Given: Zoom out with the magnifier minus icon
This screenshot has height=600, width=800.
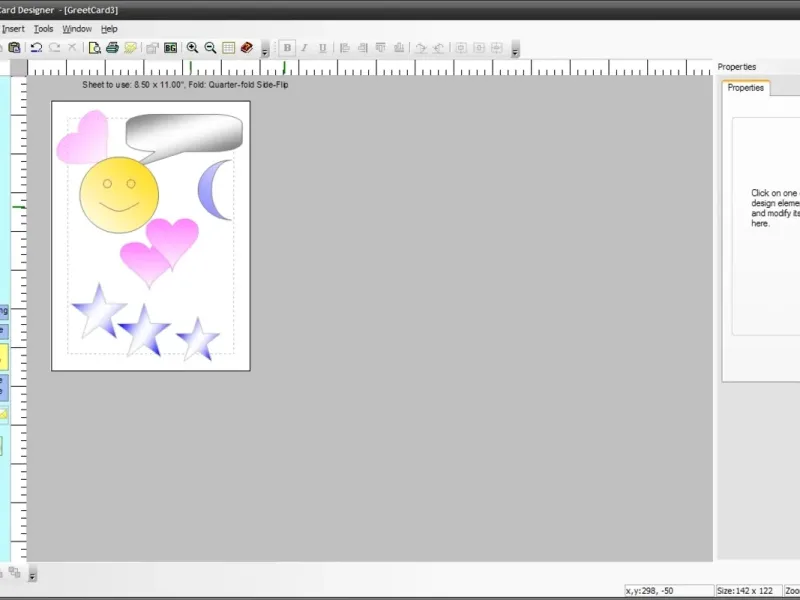Looking at the screenshot, I should pos(210,47).
